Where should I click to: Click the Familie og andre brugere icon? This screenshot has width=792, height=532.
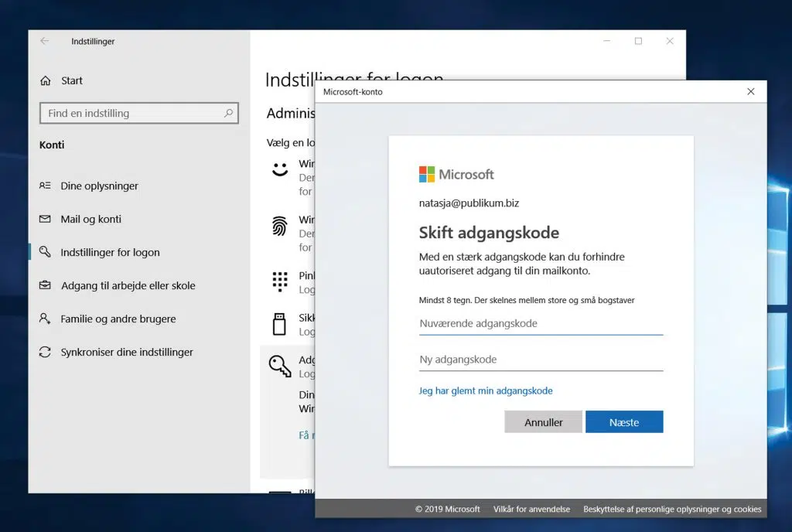(x=45, y=319)
